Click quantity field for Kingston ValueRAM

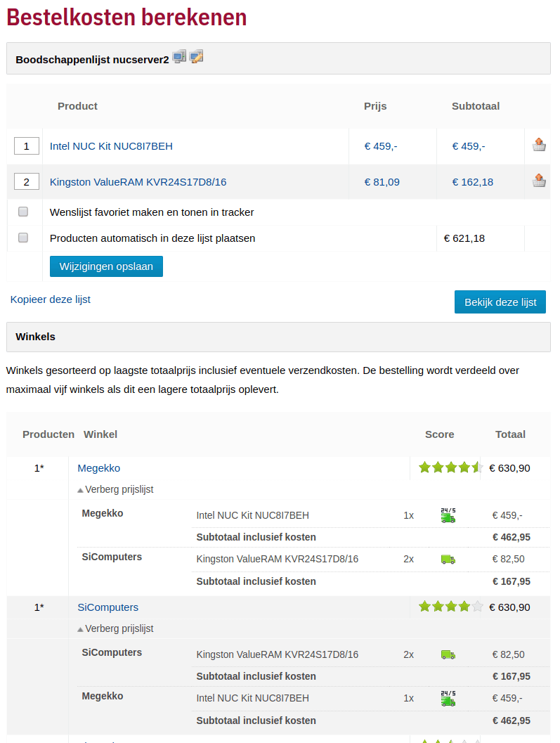pos(27,182)
